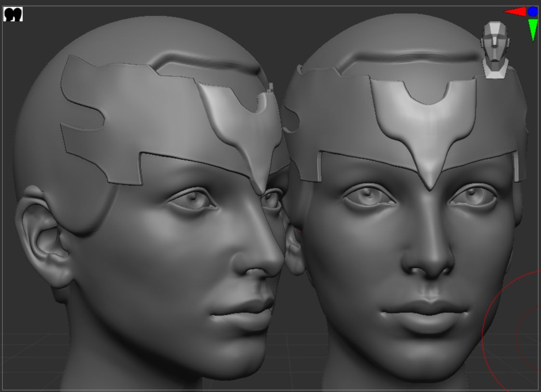
Task: Select the blue Z-axis dot
Action: tap(533, 12)
